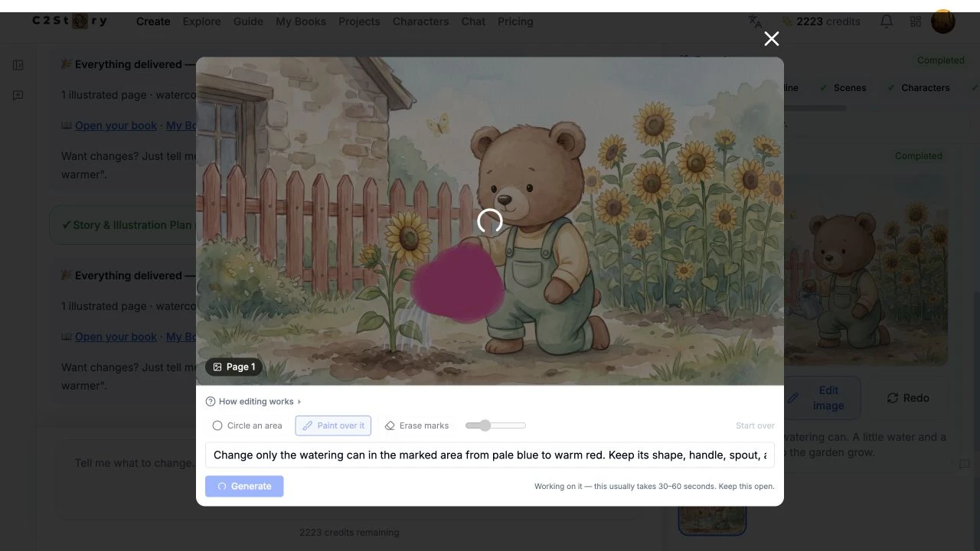The height and width of the screenshot is (551, 980).
Task: Open the Explore page
Action: pyautogui.click(x=201, y=21)
